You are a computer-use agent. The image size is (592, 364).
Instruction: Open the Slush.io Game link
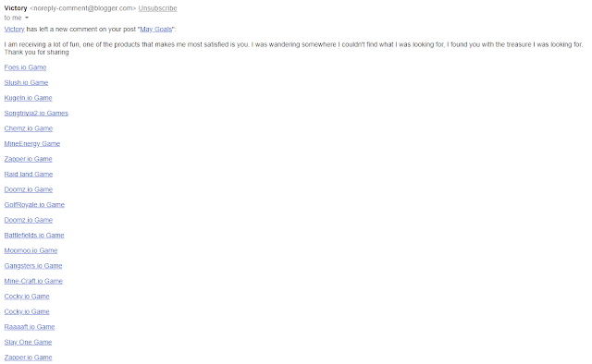(x=26, y=82)
